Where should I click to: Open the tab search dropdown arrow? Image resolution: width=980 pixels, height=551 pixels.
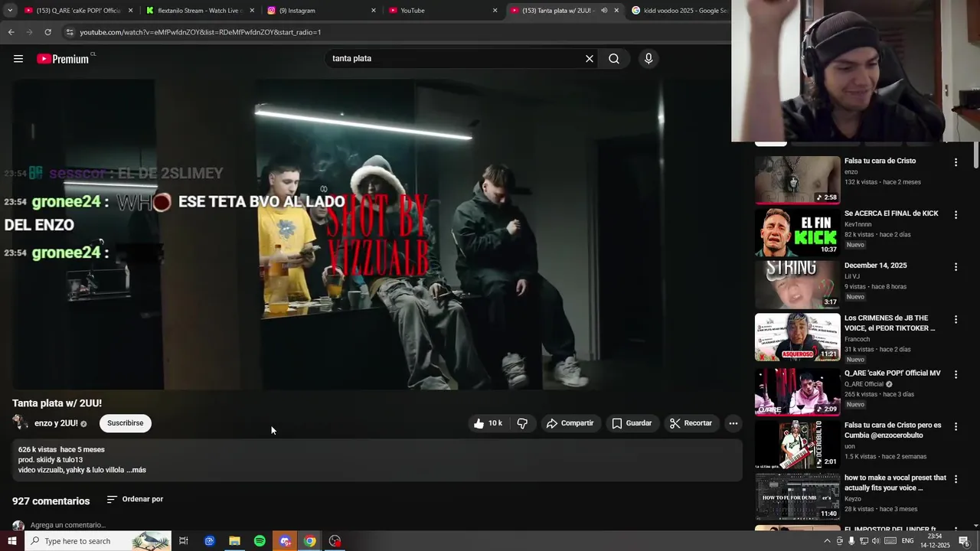10,11
